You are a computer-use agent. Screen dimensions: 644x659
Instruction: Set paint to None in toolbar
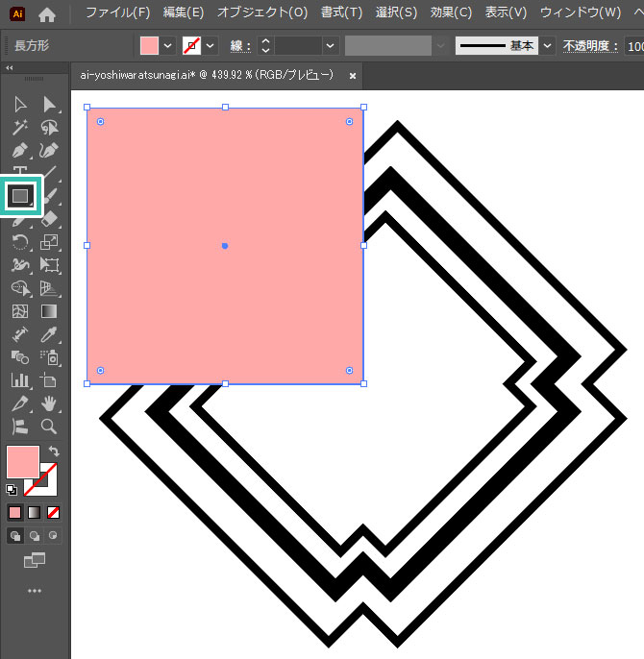pos(54,512)
